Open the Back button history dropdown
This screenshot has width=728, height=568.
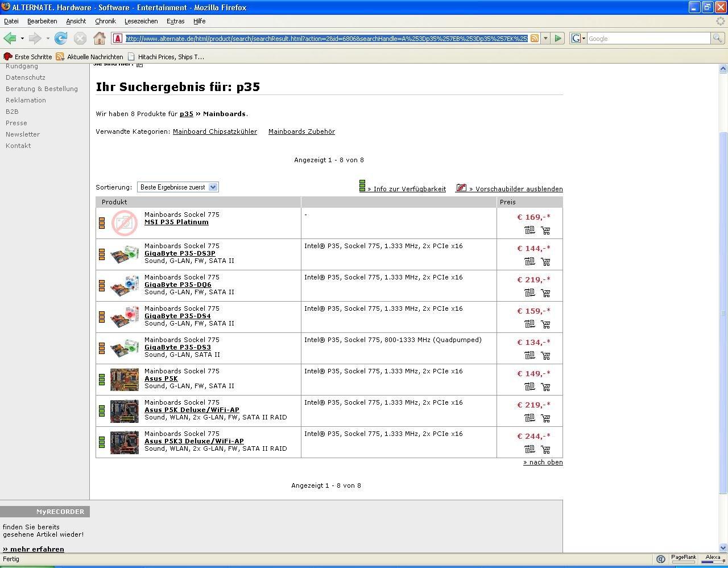[22, 38]
